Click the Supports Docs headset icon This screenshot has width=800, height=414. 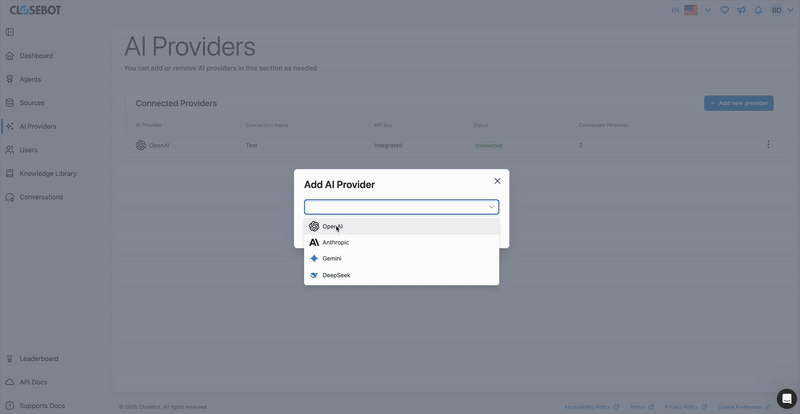(x=10, y=406)
